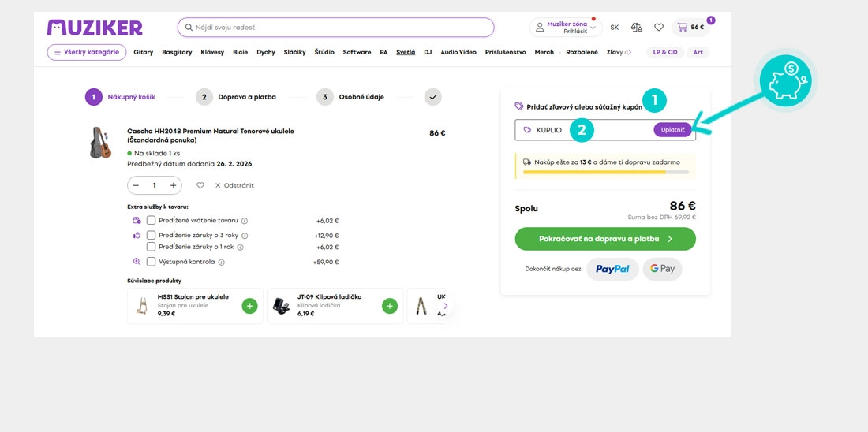Open Gitary category

pos(144,52)
